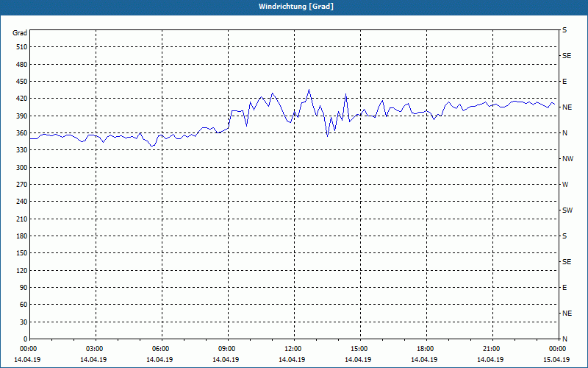588x368 pixels.
Task: Click the 21:00 time axis label
Action: (x=491, y=349)
